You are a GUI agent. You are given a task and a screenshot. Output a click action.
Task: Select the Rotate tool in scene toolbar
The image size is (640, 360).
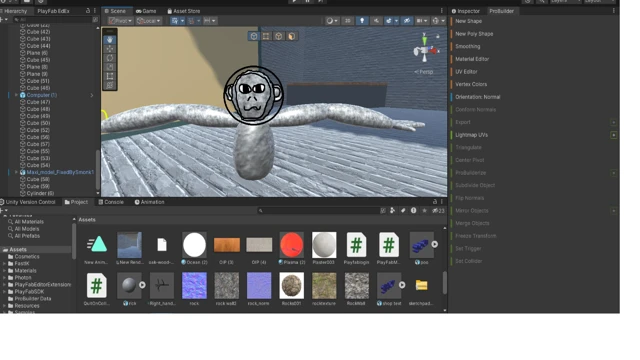pos(110,58)
